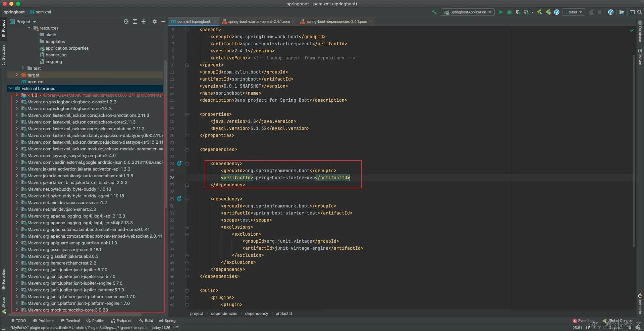This screenshot has height=331, width=644.
Task: Select the templates folder
Action: point(52,42)
